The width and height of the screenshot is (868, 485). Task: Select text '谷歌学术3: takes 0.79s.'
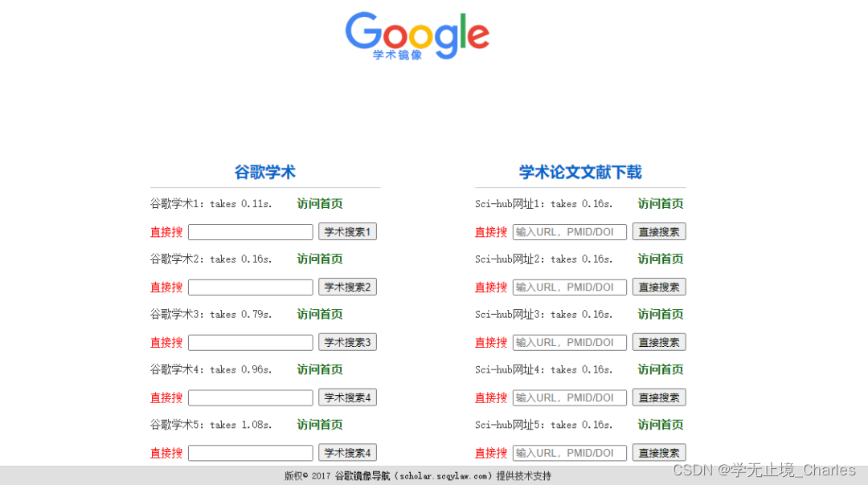211,314
